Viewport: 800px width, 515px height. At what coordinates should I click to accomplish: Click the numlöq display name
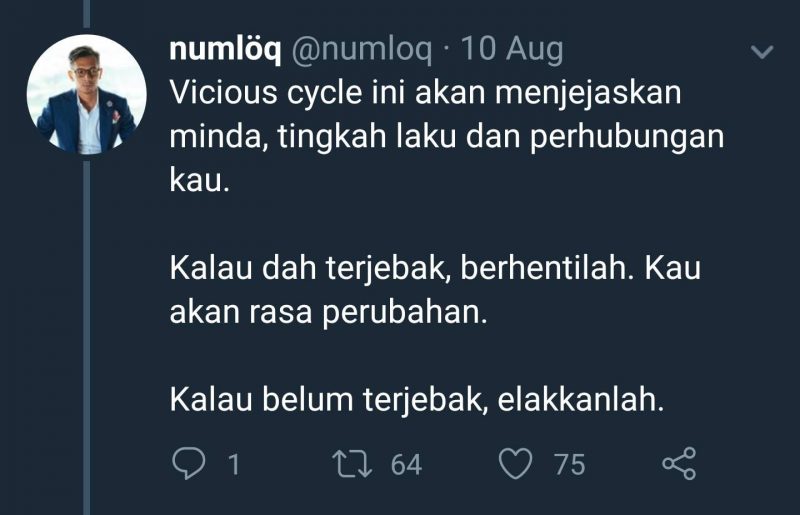click(x=225, y=50)
